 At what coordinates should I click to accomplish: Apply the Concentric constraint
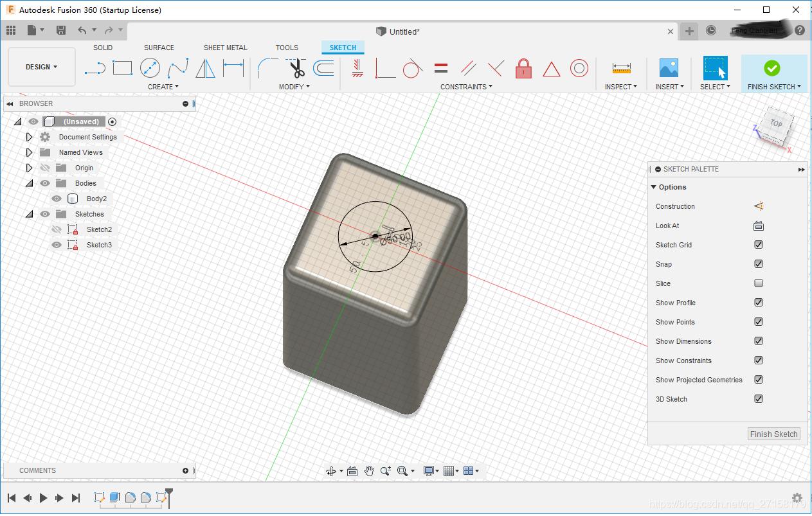[x=579, y=68]
